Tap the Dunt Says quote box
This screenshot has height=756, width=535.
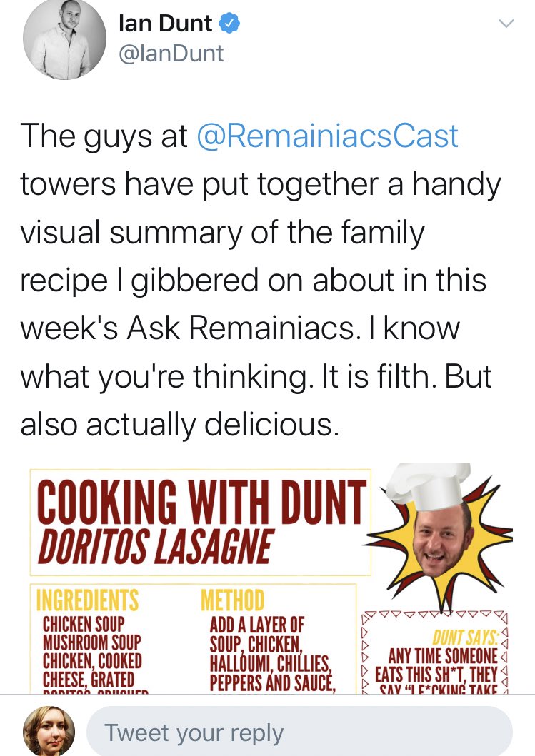click(x=434, y=653)
